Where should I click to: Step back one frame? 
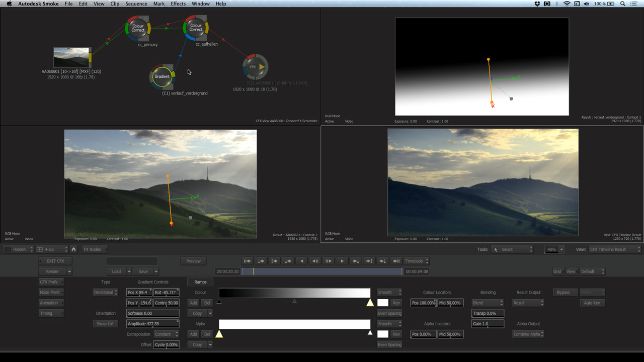[x=315, y=261]
